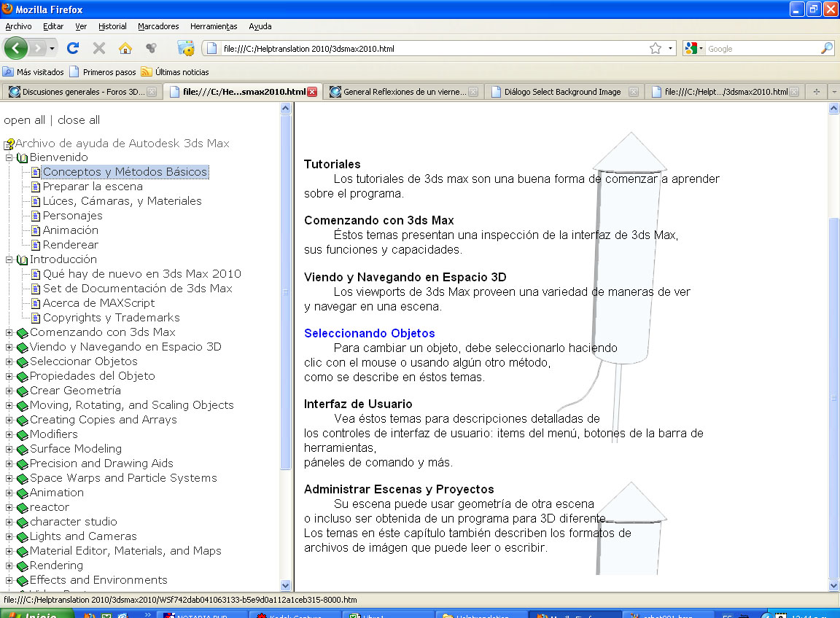Open Qué hay de nuevo en 3ds Max 2010
Image resolution: width=840 pixels, height=618 pixels.
pos(142,274)
